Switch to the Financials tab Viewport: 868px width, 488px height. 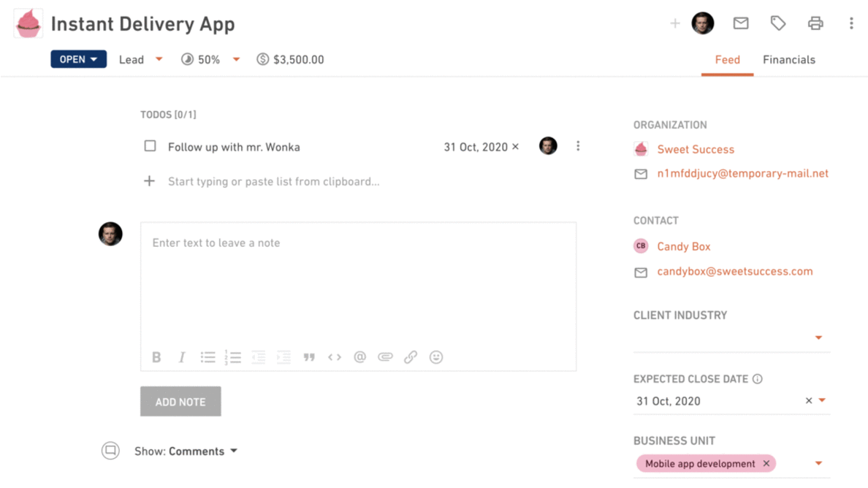(x=789, y=60)
